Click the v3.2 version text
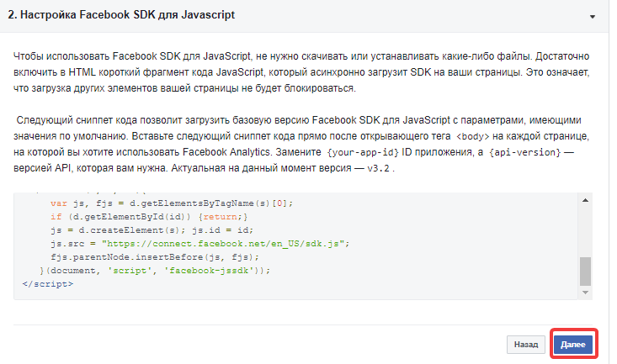The height and width of the screenshot is (364, 617). coord(378,168)
